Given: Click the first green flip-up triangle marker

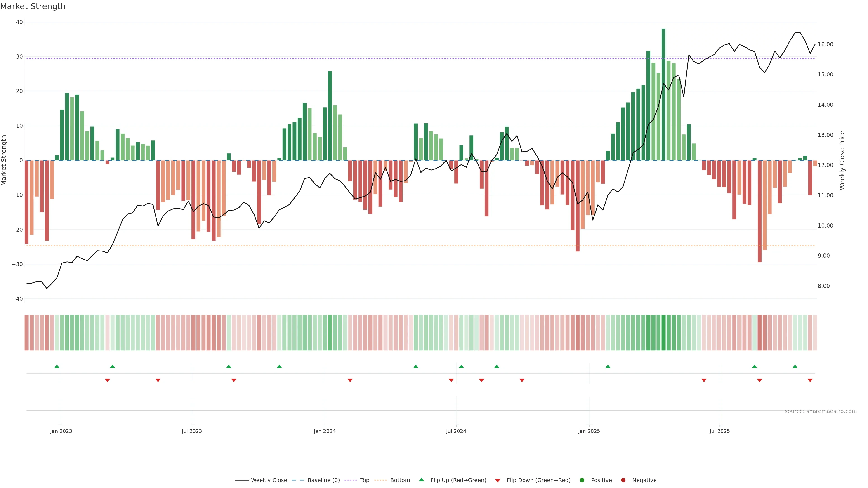Looking at the screenshot, I should (57, 366).
